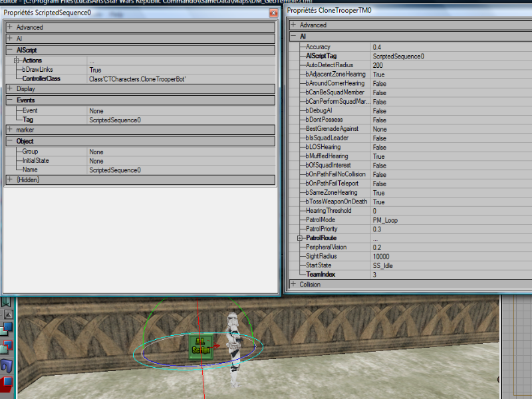Select the bOfSquadInterest property
Viewport: 532px width, 399px height.
click(411, 166)
